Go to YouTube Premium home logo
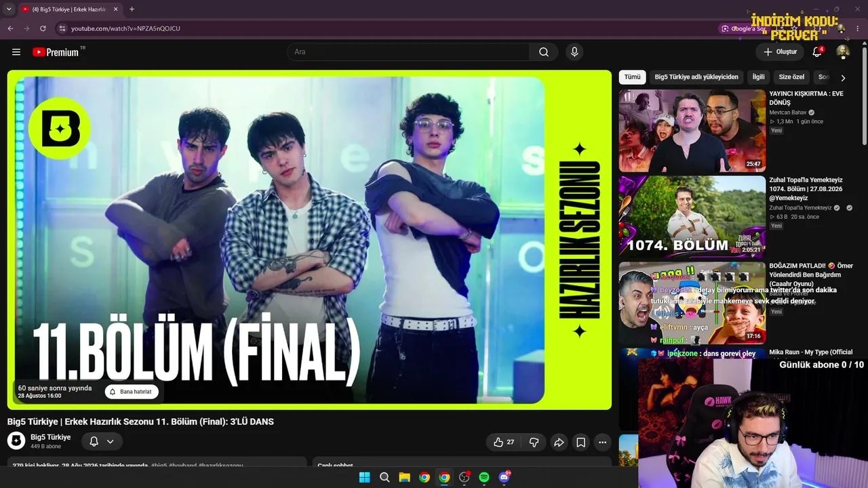 tap(56, 52)
